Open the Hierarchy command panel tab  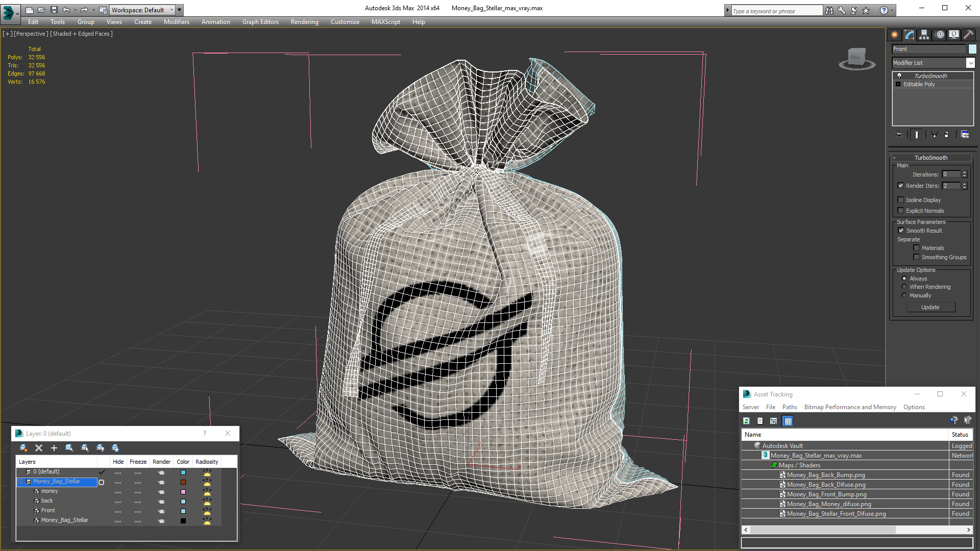tap(924, 35)
